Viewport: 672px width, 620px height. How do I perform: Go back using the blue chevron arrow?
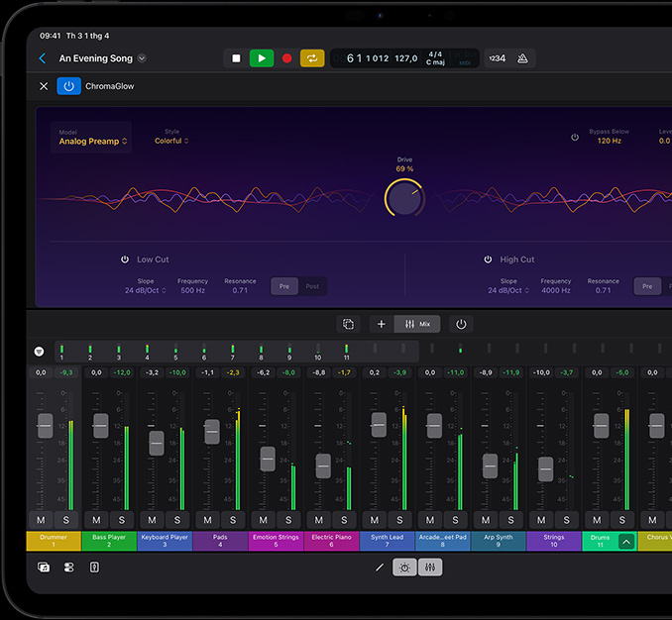tap(43, 58)
